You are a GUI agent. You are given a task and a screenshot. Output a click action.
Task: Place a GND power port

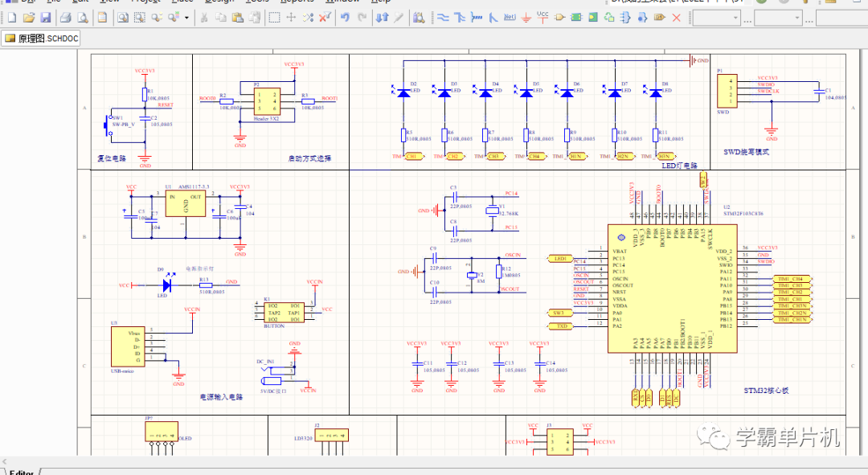coord(526,18)
